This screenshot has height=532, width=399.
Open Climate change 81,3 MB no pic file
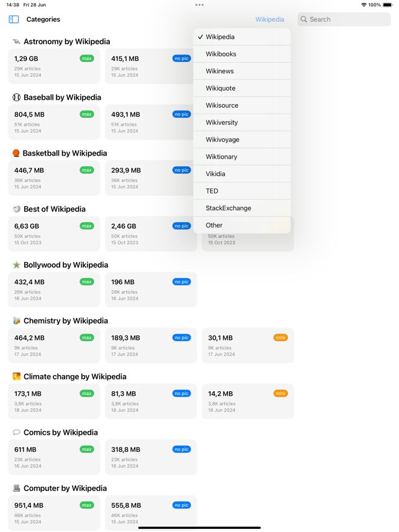pos(151,401)
